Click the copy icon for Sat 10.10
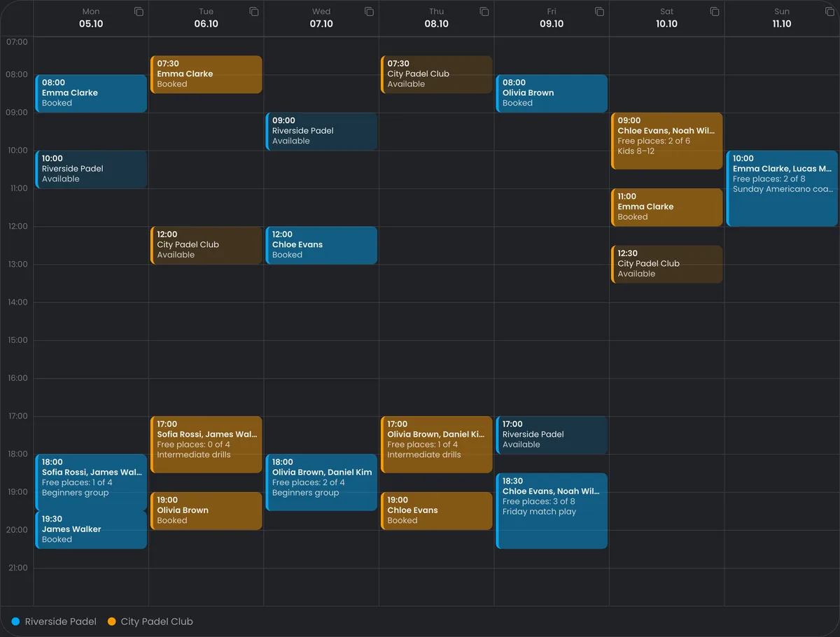 [x=715, y=12]
